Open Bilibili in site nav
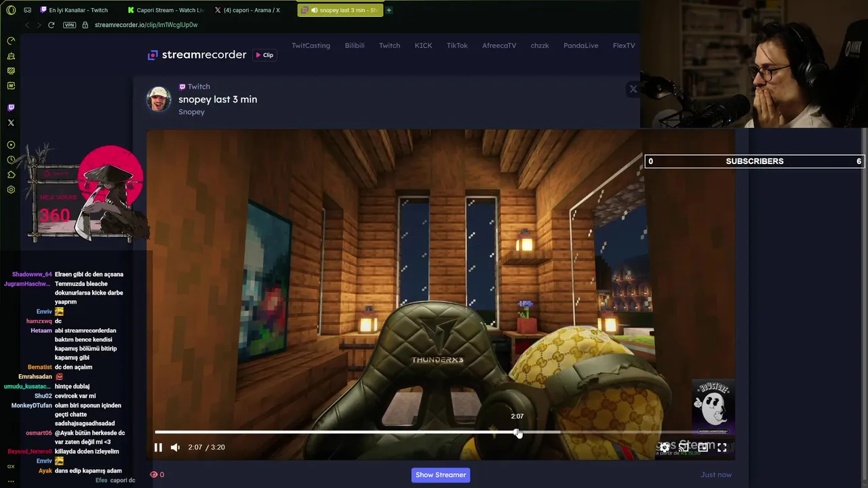The height and width of the screenshot is (488, 868). coord(355,45)
